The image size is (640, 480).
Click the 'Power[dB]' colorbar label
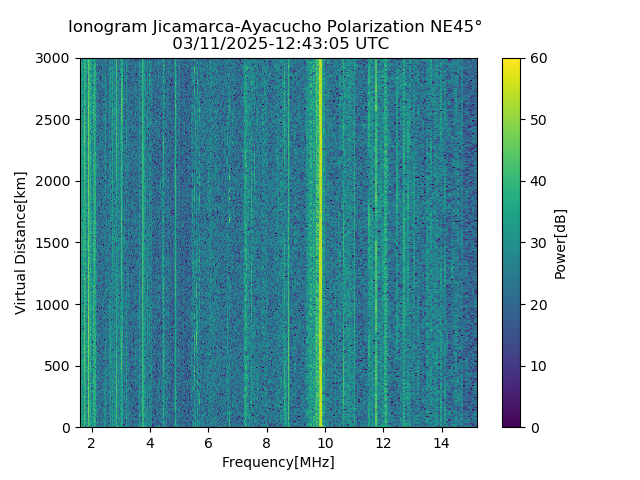pyautogui.click(x=560, y=244)
